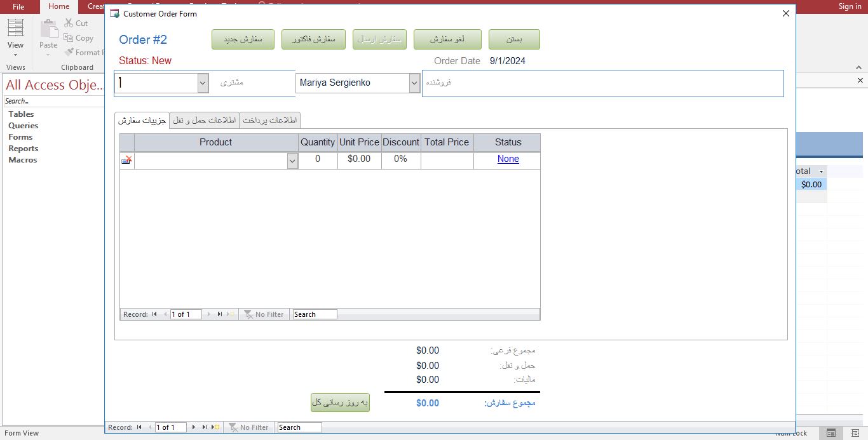This screenshot has width=868, height=440.
Task: Click the main form record number box
Action: (x=170, y=427)
